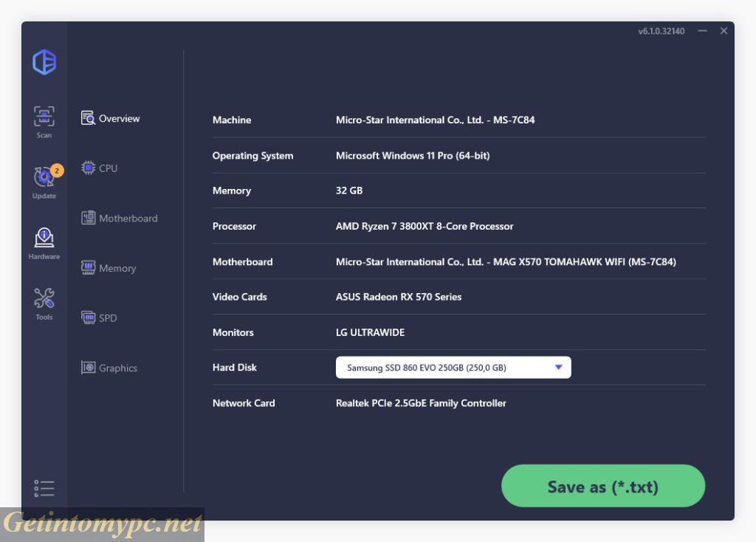Screen dimensions: 756x542
Task: Open the Scan section icon
Action: coord(44,116)
